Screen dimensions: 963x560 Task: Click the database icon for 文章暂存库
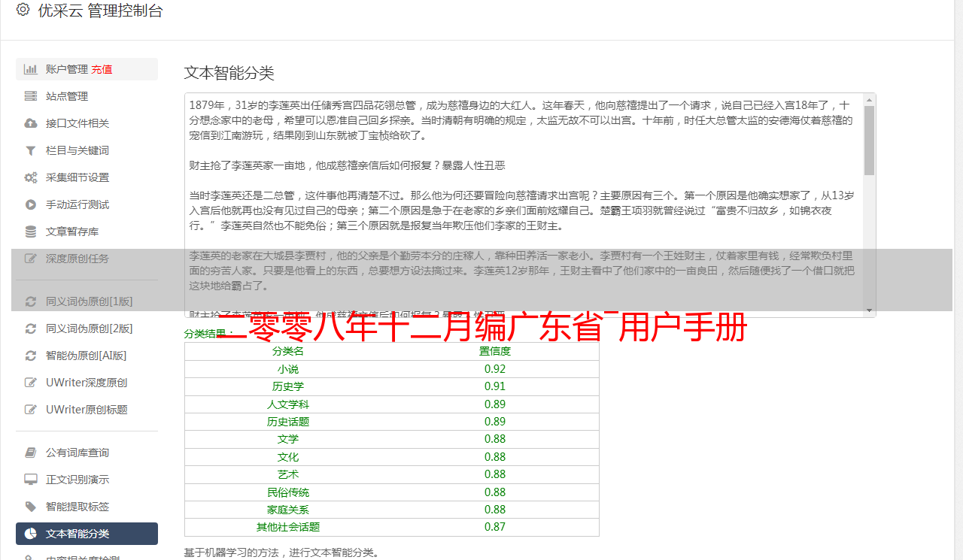click(x=31, y=232)
